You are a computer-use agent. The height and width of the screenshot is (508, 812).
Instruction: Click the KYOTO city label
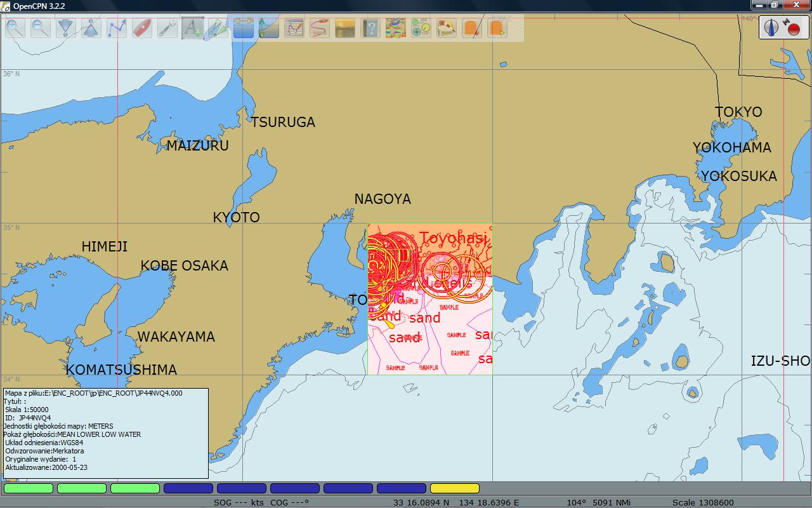[236, 218]
